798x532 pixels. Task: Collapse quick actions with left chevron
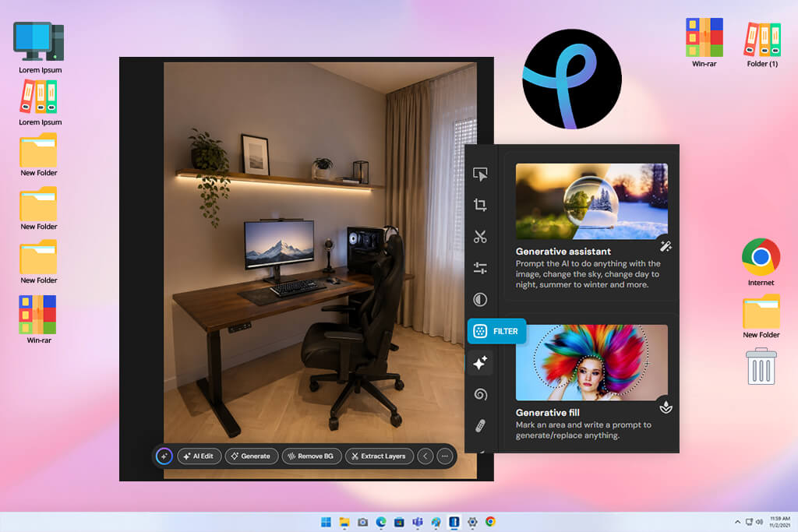(x=425, y=456)
